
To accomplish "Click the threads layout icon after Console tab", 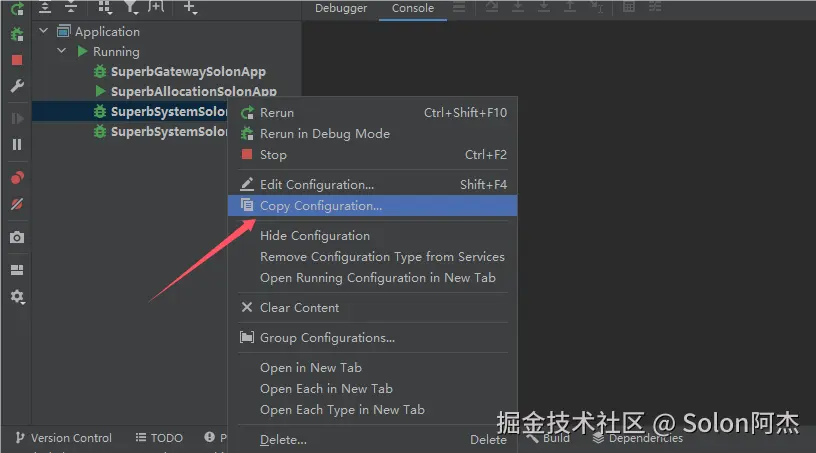I will tap(459, 7).
